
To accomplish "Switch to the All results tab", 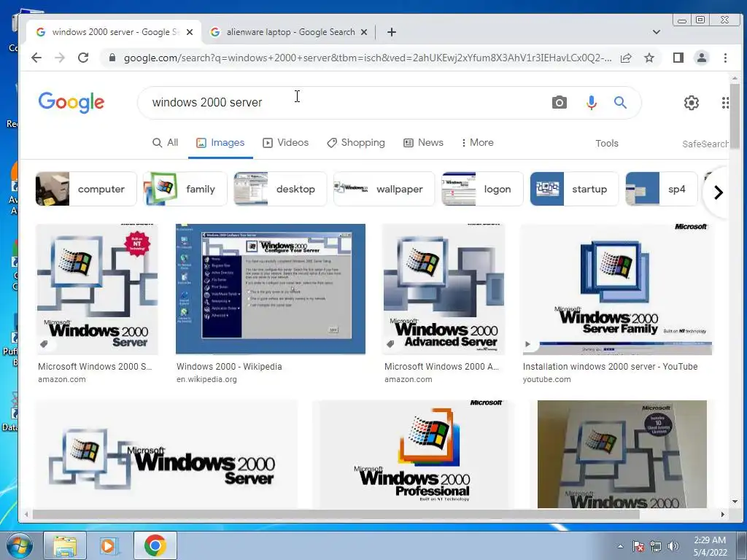I will coord(165,142).
